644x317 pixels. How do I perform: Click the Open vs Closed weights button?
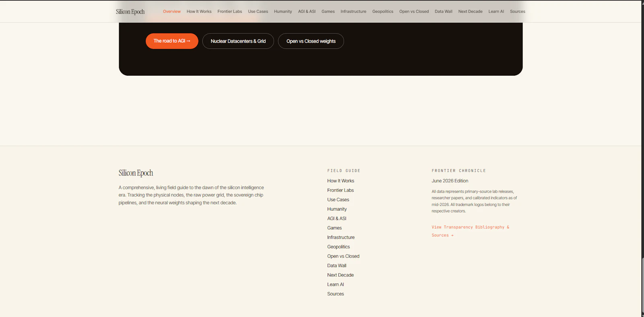pyautogui.click(x=311, y=41)
